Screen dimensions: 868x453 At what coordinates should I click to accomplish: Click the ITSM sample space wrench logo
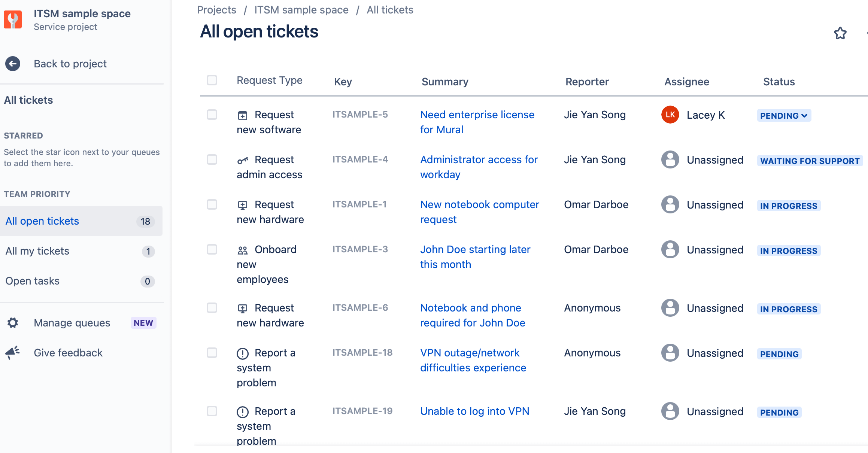coord(13,19)
